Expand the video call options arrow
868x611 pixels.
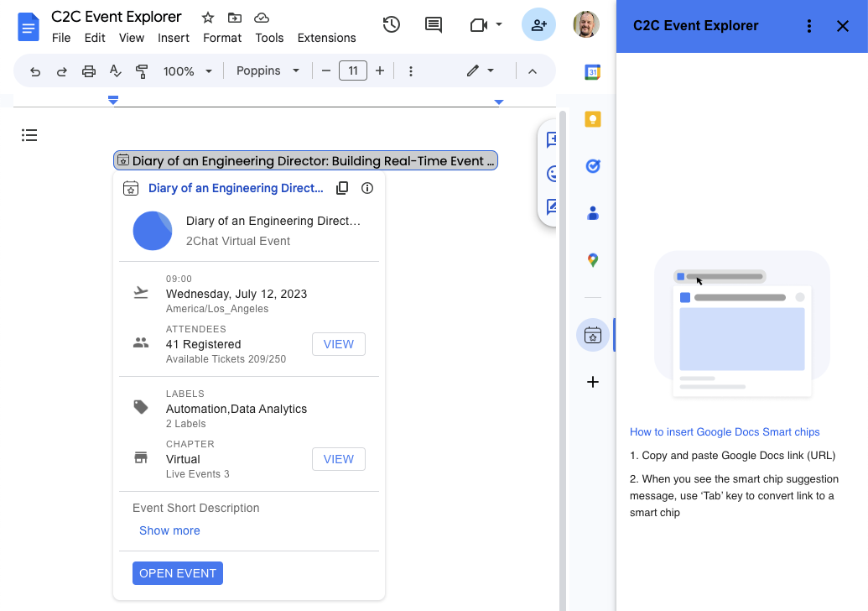tap(499, 24)
